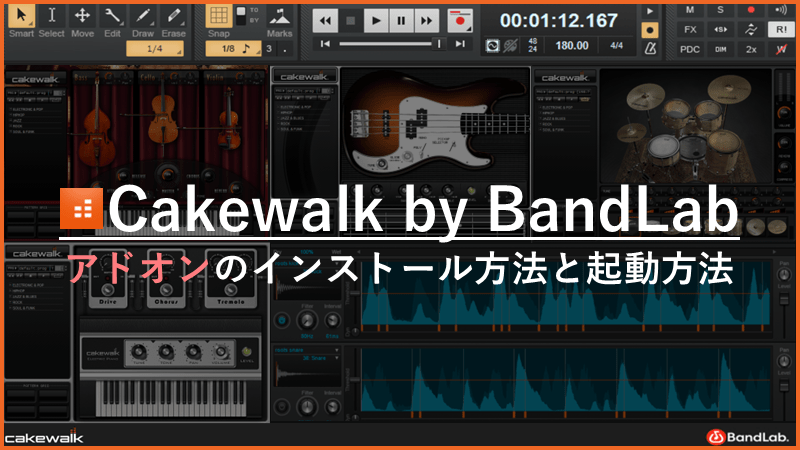Click the small play arrow above metronome
800x450 pixels.
tap(650, 11)
